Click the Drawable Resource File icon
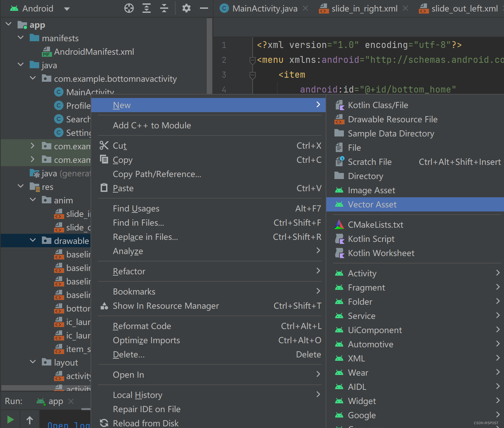 tap(339, 119)
